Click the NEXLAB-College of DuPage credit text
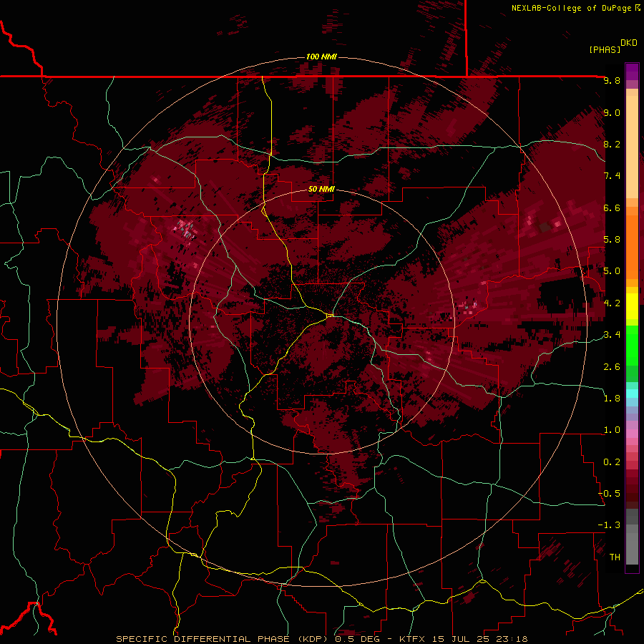 (x=571, y=8)
